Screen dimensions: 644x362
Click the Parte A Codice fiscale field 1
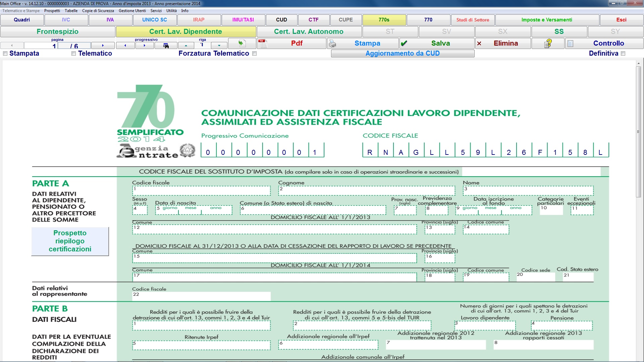click(x=201, y=191)
